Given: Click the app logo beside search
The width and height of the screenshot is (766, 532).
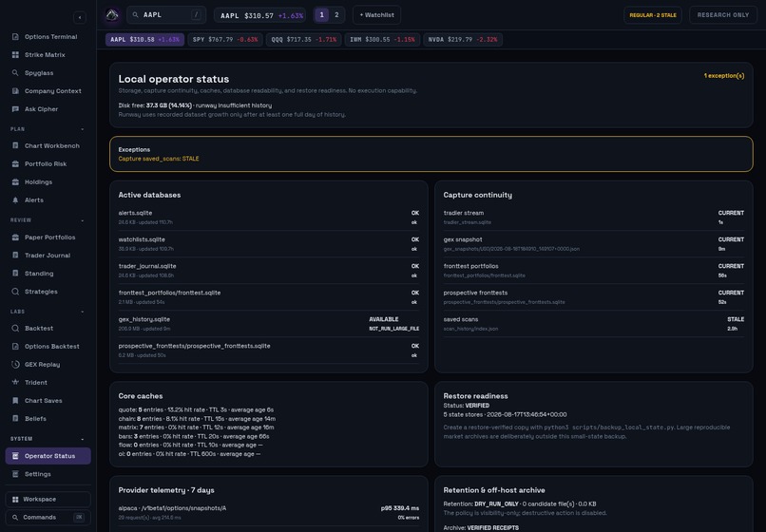Looking at the screenshot, I should click(112, 15).
